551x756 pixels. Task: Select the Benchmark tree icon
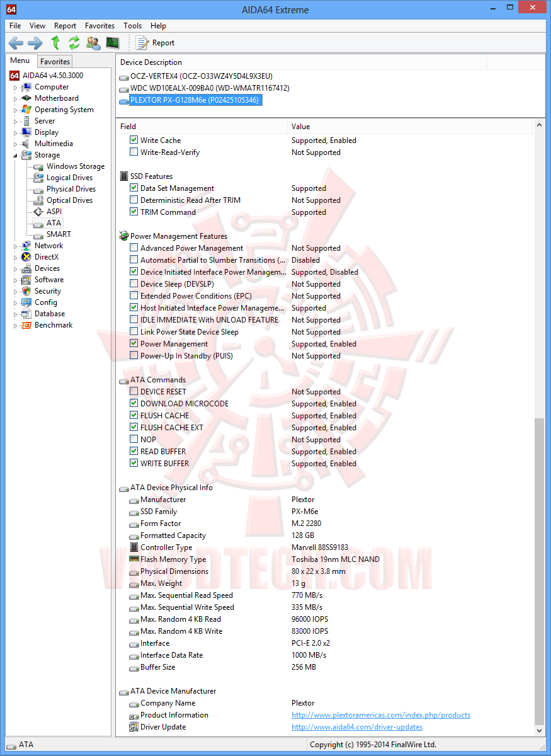tap(26, 325)
